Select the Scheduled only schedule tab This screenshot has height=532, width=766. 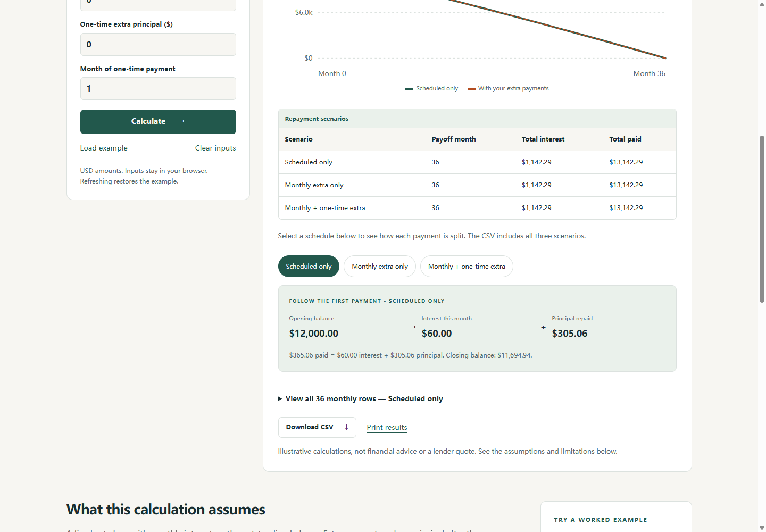tap(309, 267)
